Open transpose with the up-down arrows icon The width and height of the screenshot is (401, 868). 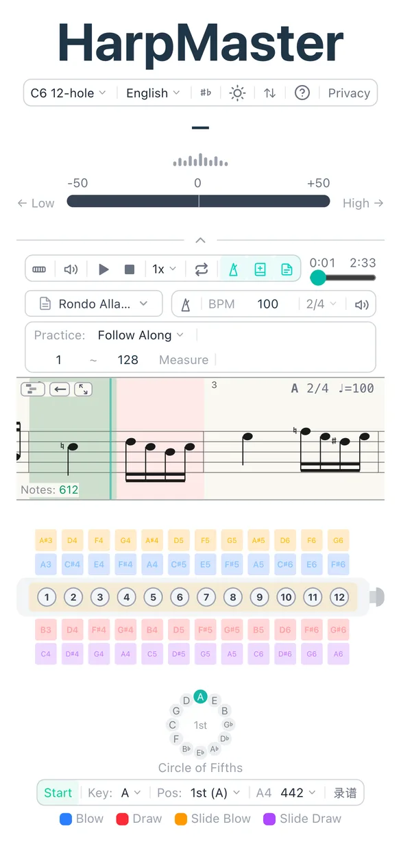coord(269,93)
